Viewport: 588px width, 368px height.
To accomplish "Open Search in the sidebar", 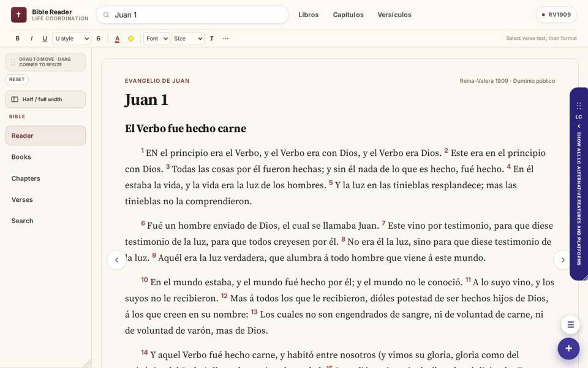I will [x=46, y=221].
